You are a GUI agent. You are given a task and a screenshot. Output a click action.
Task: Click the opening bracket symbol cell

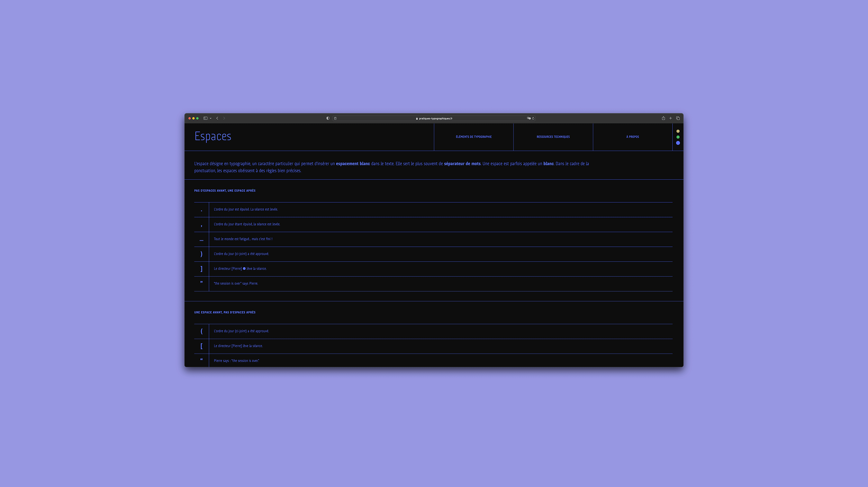pyautogui.click(x=202, y=346)
